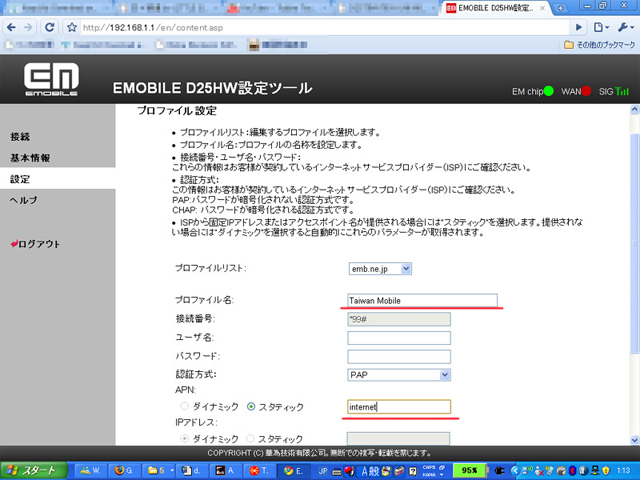The width and height of the screenshot is (640, 480).
Task: Click the page scrollbar down arrow
Action: (634, 440)
